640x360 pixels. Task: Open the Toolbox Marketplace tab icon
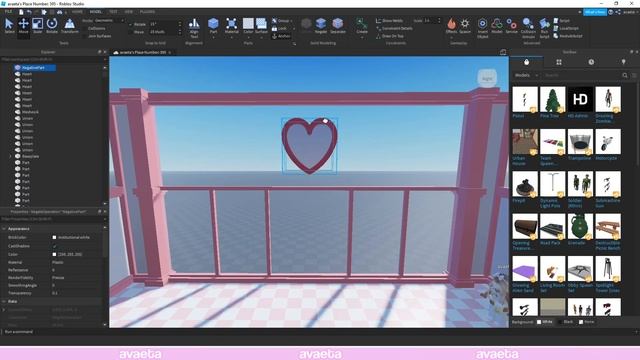tap(527, 62)
